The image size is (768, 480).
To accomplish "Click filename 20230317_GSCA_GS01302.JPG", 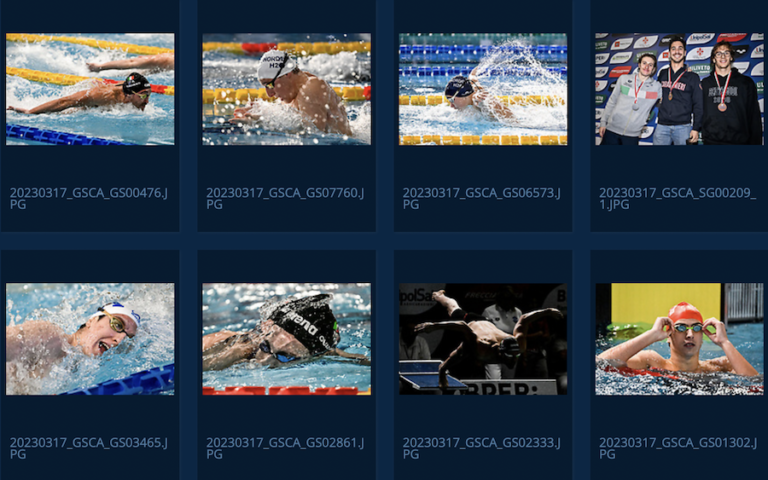I will [x=678, y=448].
